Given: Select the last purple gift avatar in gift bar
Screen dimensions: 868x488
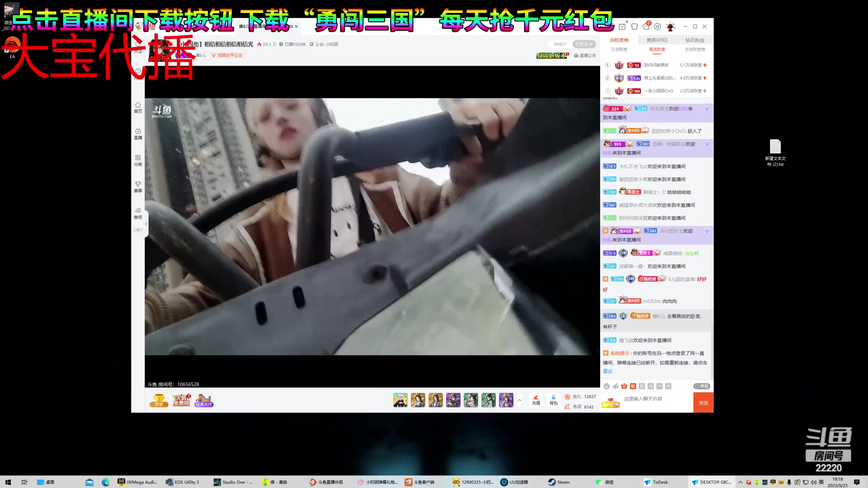Looking at the screenshot, I should tap(506, 400).
